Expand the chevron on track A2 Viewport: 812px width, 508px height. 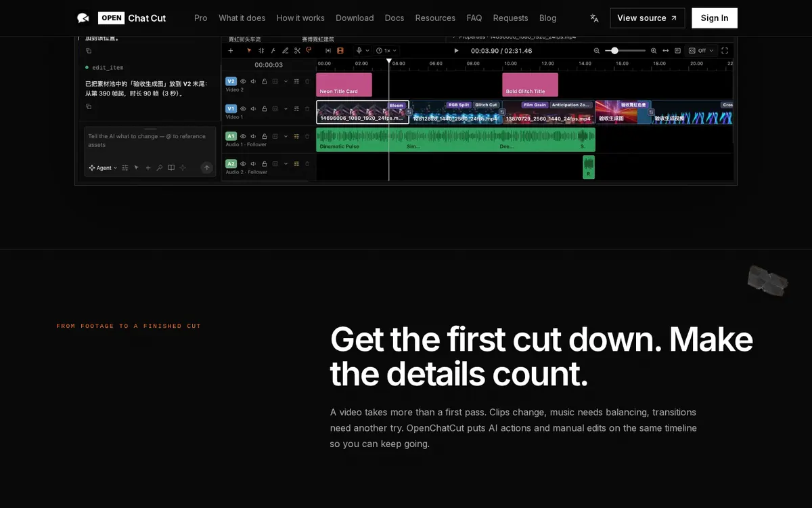pos(286,164)
